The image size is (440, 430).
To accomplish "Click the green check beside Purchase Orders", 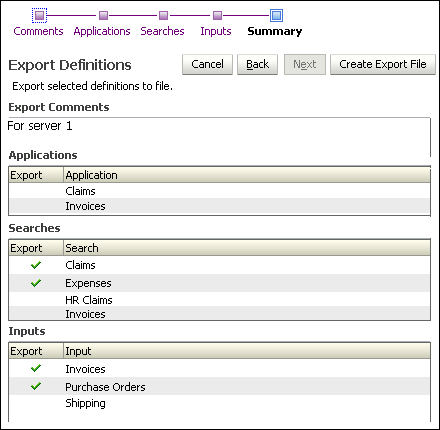I will pos(36,386).
